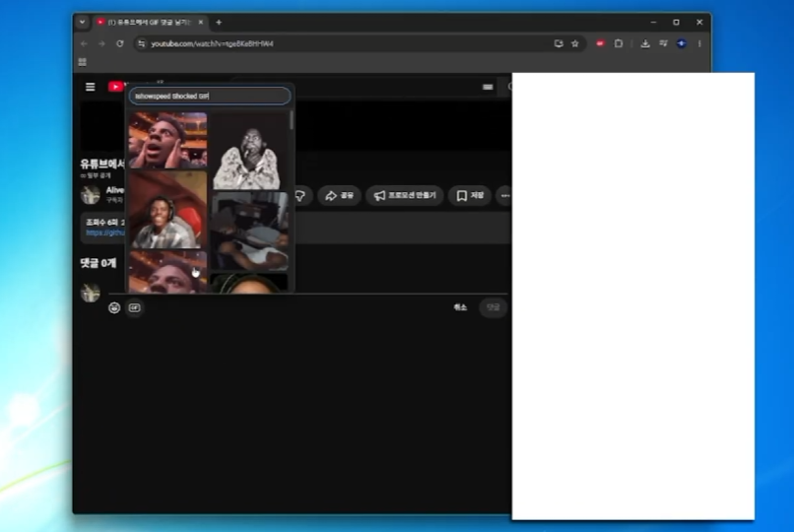794x532 pixels.
Task: Click your profile avatar by the comment box
Action: [91, 293]
